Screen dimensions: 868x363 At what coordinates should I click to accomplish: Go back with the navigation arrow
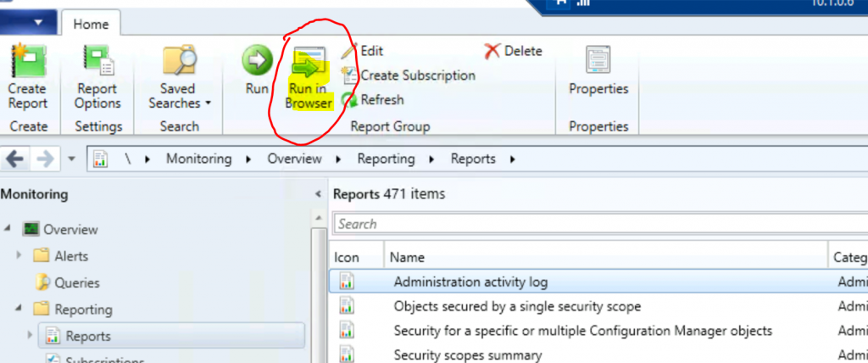click(14, 159)
